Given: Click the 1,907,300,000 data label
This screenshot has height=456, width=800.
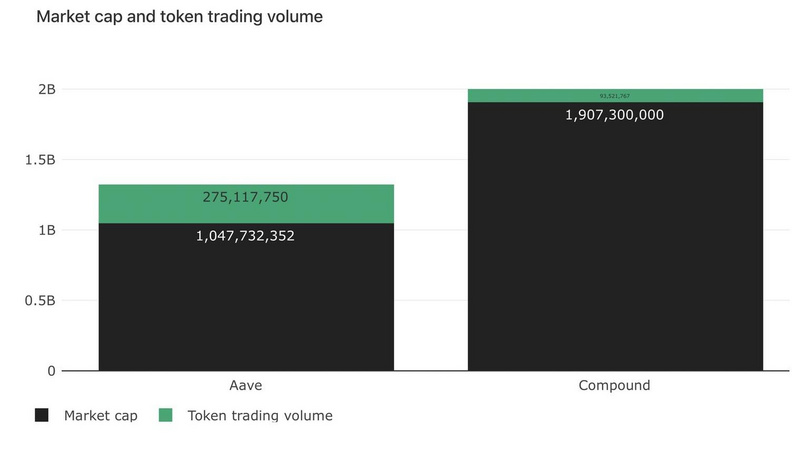Looking at the screenshot, I should [x=614, y=115].
